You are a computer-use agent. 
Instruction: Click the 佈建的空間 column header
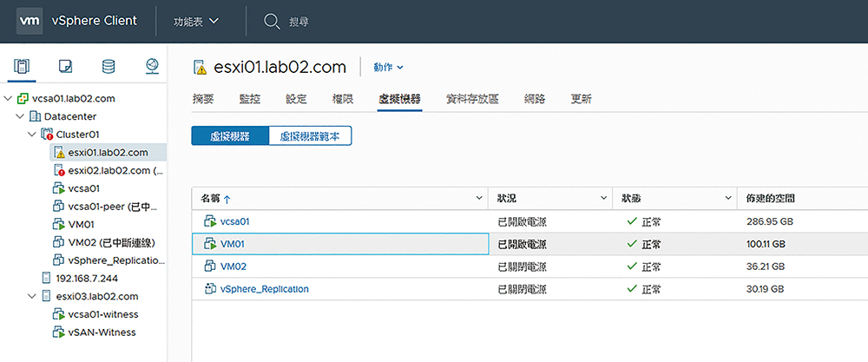coord(771,198)
